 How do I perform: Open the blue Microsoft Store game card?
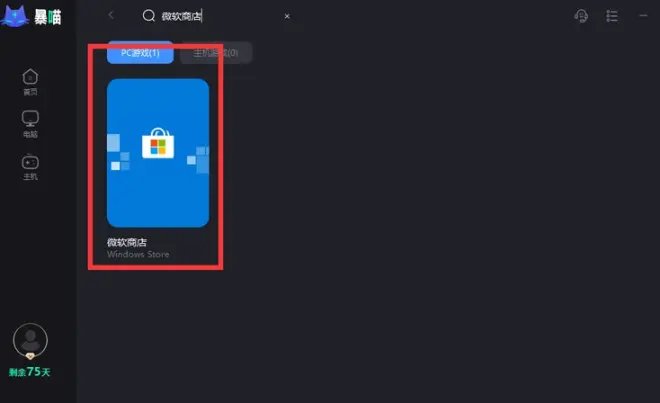pos(158,153)
